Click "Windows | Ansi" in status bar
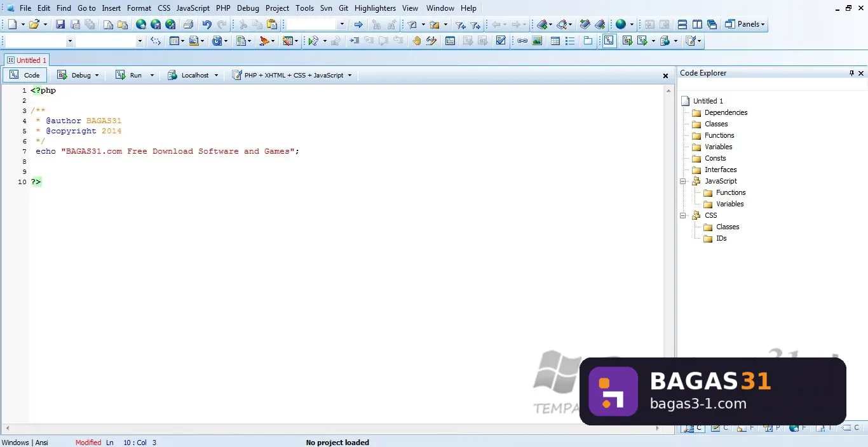The image size is (868, 447). tap(25, 443)
